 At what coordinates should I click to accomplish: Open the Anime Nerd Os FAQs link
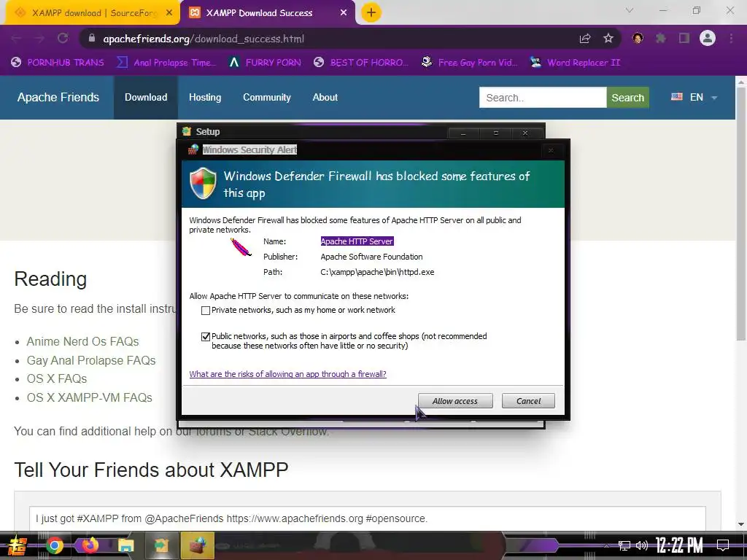pyautogui.click(x=83, y=341)
